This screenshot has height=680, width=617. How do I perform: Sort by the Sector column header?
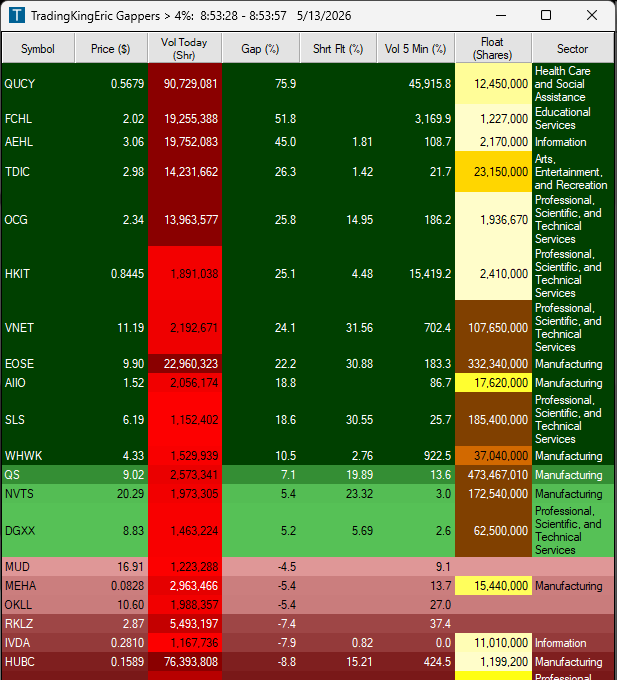pos(573,49)
